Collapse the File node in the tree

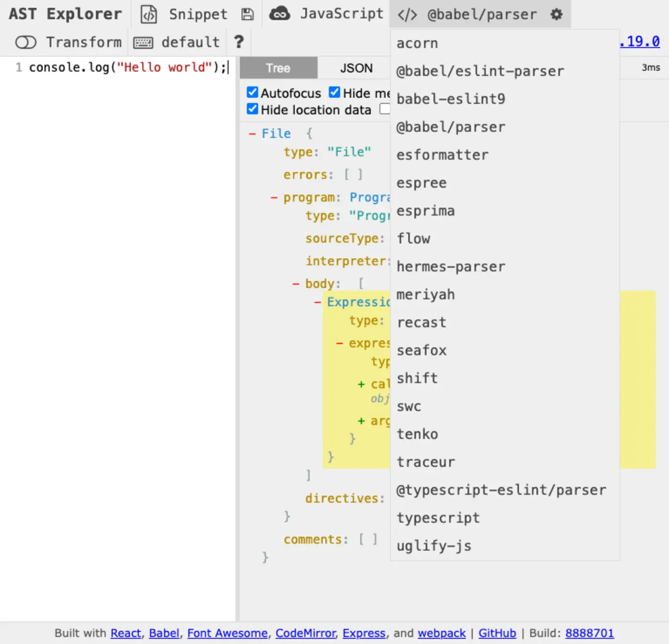point(253,133)
